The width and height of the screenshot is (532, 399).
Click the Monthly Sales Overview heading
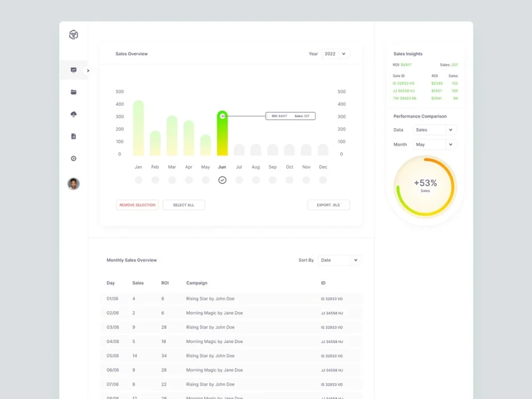pyautogui.click(x=131, y=260)
